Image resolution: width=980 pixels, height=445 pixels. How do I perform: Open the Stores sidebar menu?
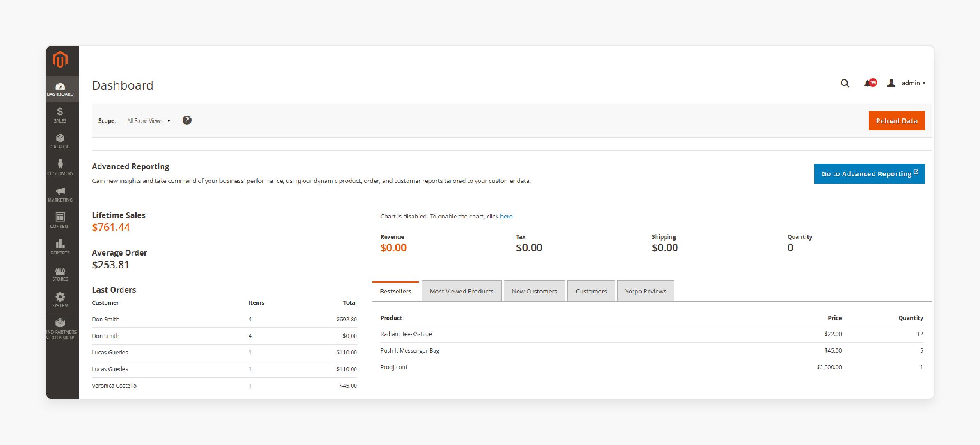[60, 274]
